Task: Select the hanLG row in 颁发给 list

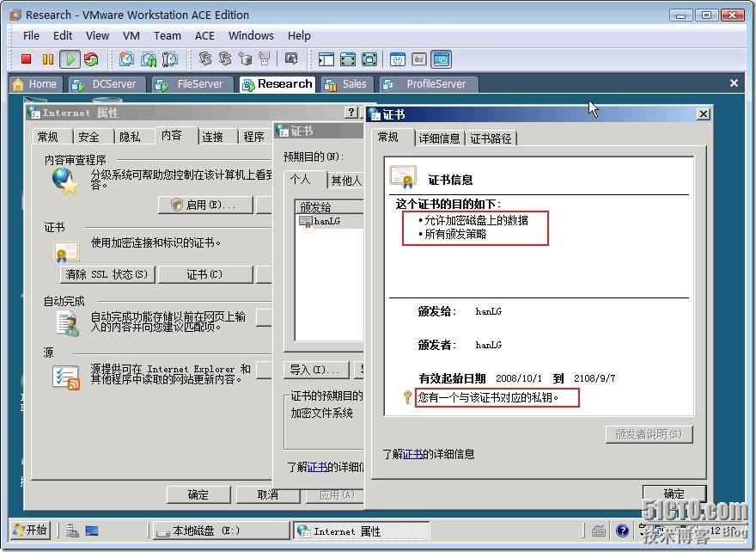Action: click(330, 222)
